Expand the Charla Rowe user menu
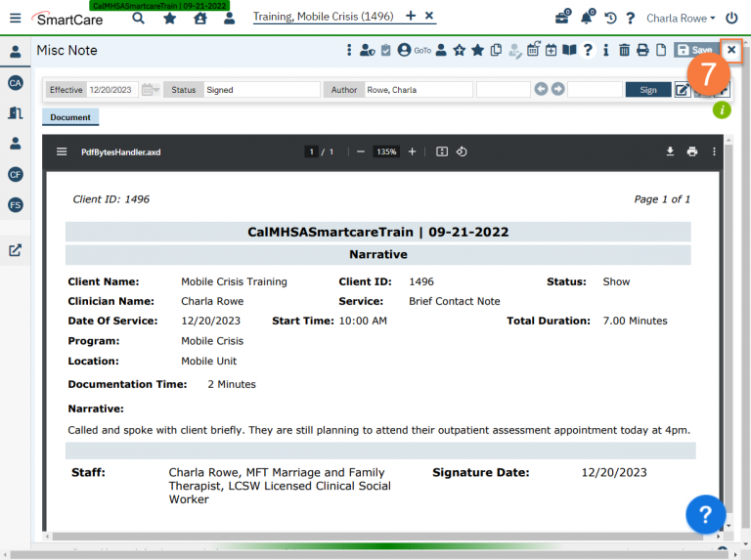 (x=681, y=18)
